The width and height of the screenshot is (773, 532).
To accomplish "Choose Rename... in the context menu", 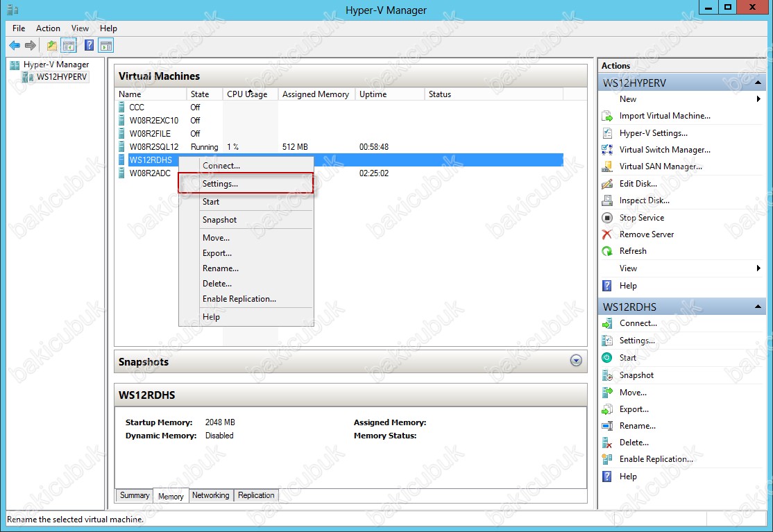I will tap(246, 268).
